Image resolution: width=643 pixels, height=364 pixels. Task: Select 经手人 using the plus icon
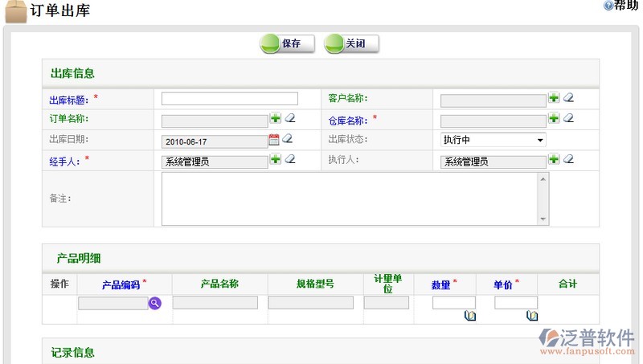tap(276, 159)
